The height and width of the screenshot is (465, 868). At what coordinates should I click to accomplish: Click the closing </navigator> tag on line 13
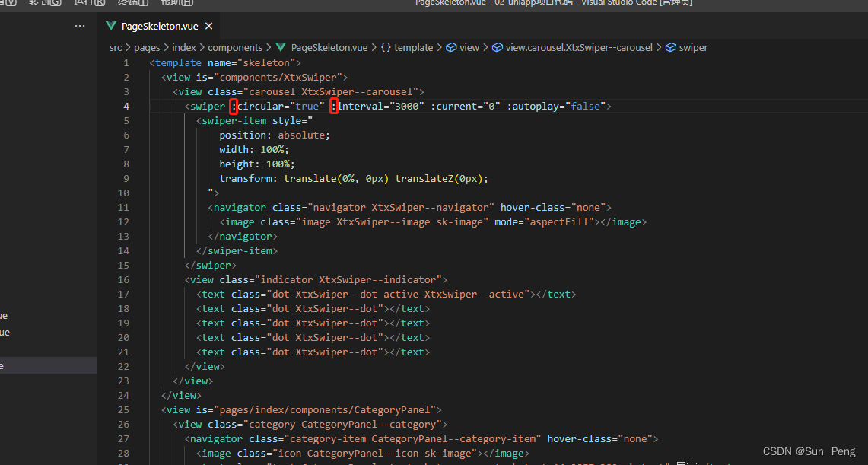pos(243,237)
